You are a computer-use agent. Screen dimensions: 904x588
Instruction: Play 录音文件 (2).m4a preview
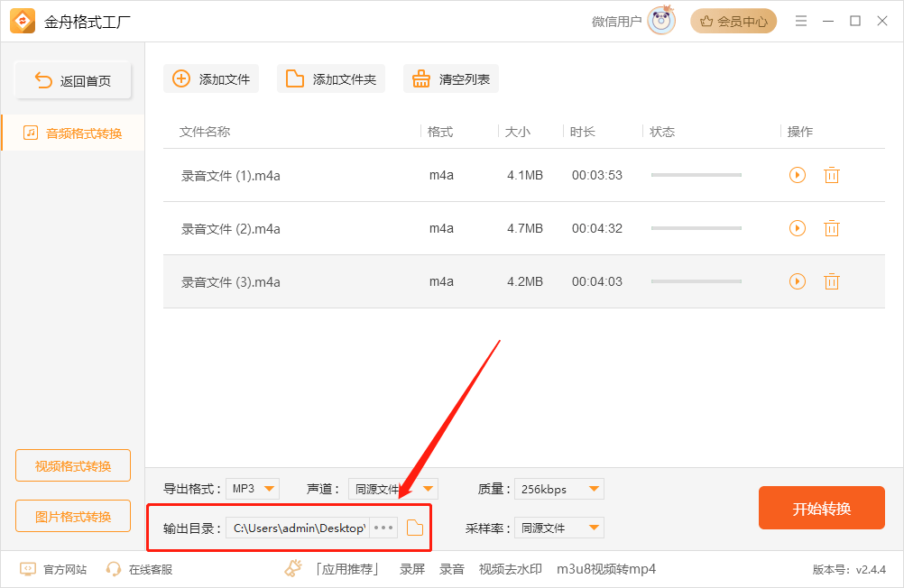tap(798, 228)
